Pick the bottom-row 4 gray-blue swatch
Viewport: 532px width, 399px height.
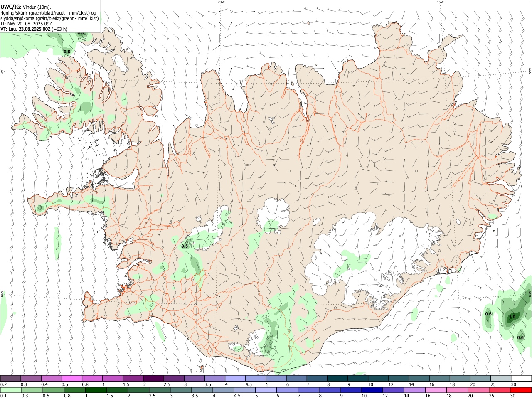click(224, 390)
